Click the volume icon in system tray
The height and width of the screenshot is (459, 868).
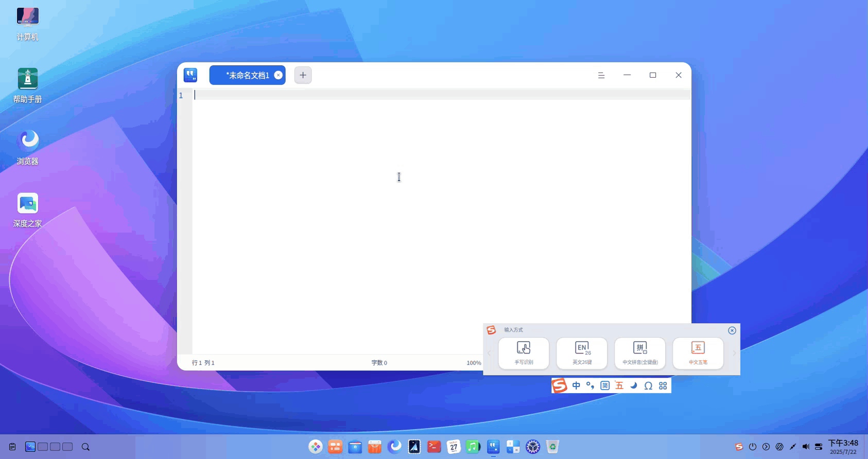[806, 447]
